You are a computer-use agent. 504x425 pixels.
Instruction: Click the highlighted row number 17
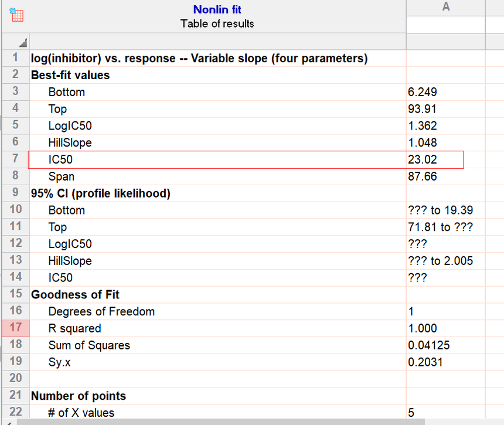coord(15,328)
